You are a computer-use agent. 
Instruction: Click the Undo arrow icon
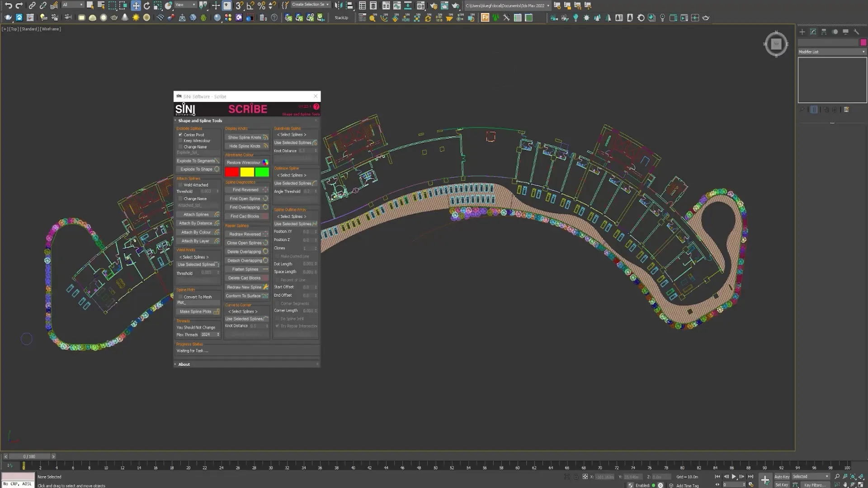tap(8, 5)
